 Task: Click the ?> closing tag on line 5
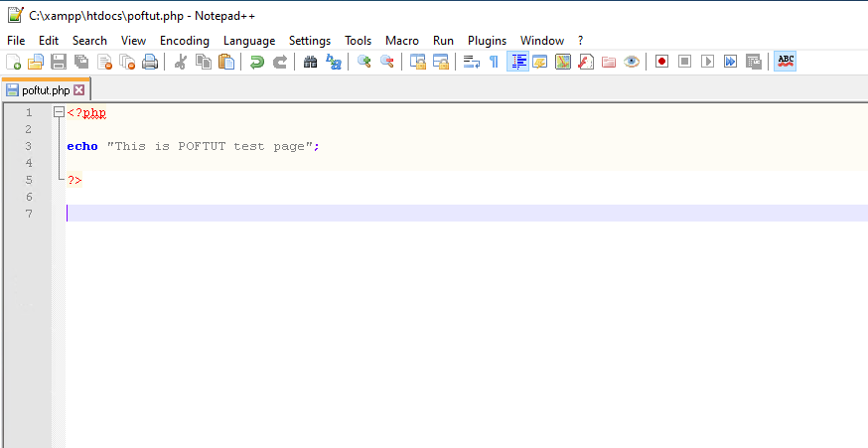(74, 180)
